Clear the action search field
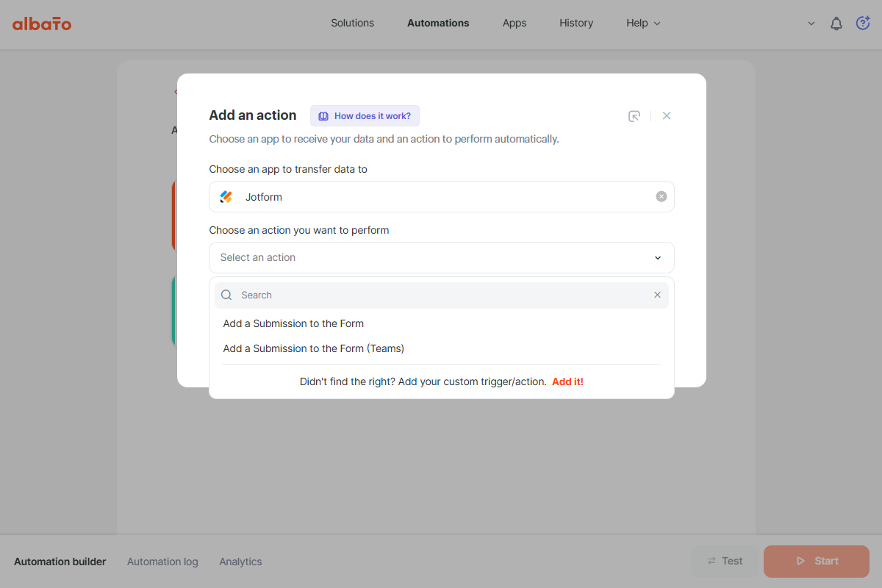Image resolution: width=882 pixels, height=588 pixels. tap(657, 295)
